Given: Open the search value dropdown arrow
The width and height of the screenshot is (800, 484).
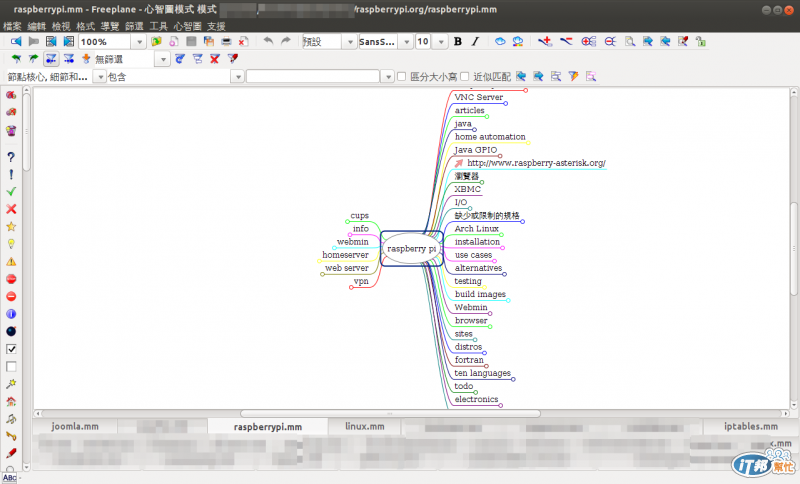Looking at the screenshot, I should coord(388,77).
